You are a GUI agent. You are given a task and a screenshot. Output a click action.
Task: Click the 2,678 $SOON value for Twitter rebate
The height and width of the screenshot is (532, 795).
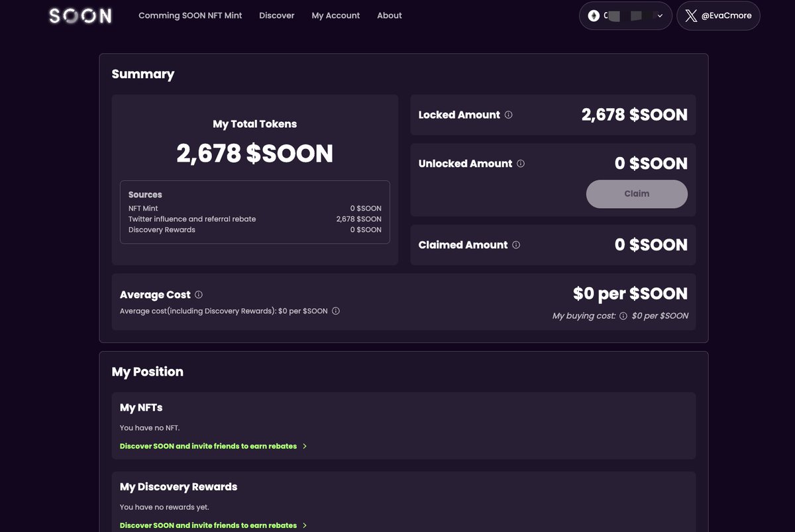click(x=358, y=219)
